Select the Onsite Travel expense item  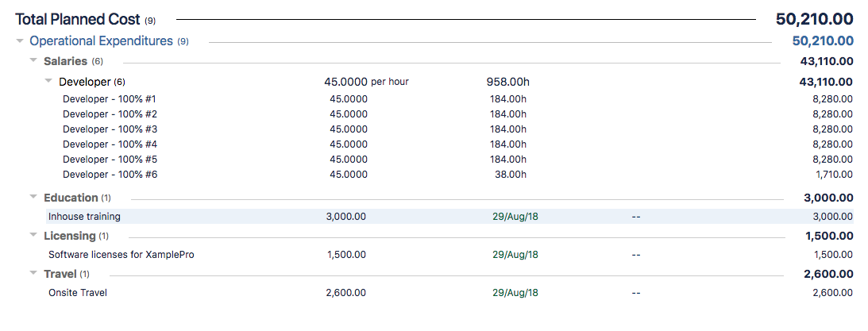pos(77,293)
